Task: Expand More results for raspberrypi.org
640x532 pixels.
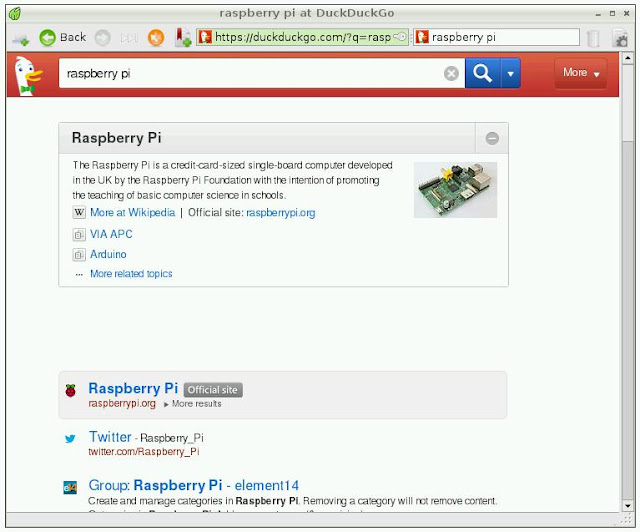Action: (x=193, y=404)
